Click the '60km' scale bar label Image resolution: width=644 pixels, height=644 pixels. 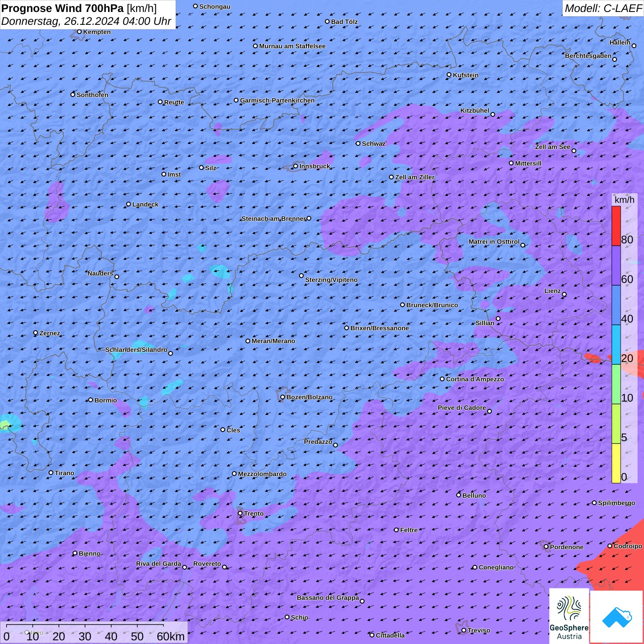(171, 636)
